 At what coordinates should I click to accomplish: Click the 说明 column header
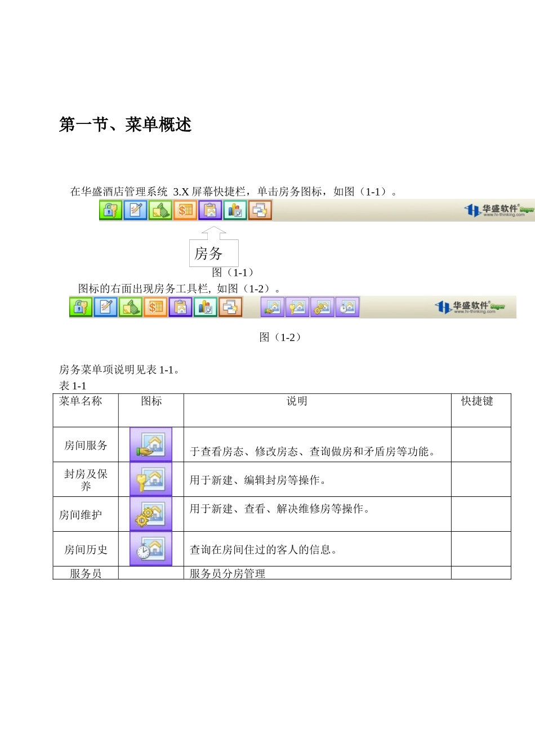(297, 401)
